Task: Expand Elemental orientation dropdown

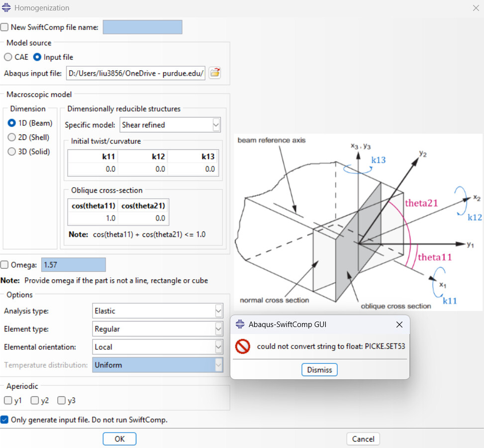Action: (218, 347)
